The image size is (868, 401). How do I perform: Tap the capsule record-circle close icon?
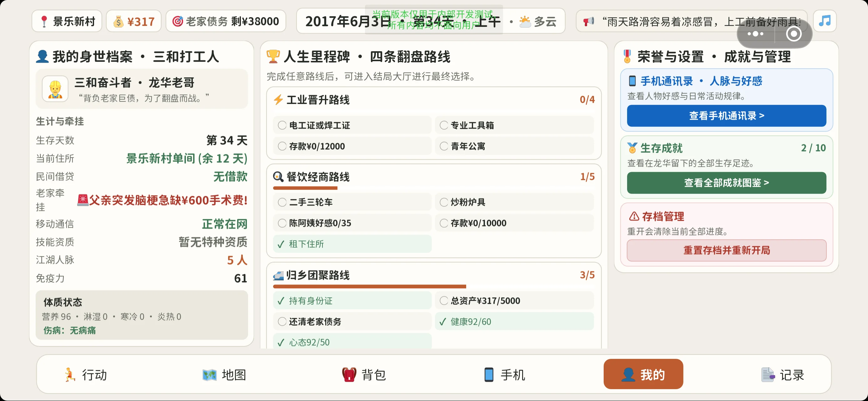[794, 34]
